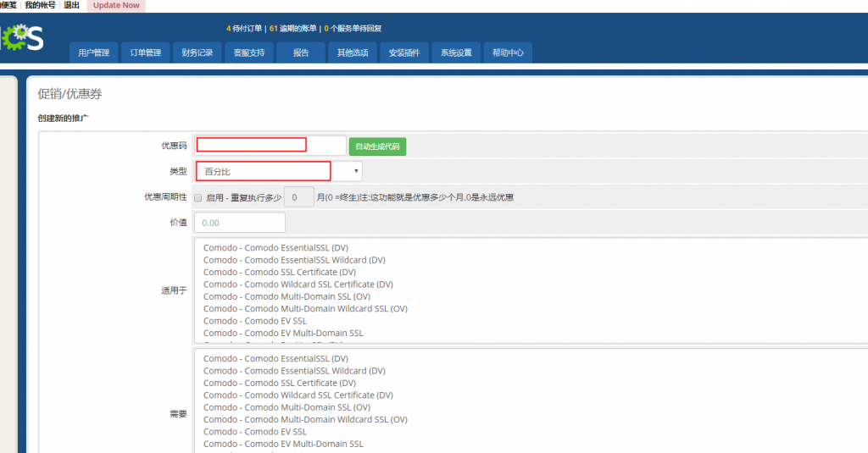Screen dimensions: 868x453
Task: Select Comodo EssentialSSL Wildcard (DV) in 需要 list
Action: click(x=294, y=371)
